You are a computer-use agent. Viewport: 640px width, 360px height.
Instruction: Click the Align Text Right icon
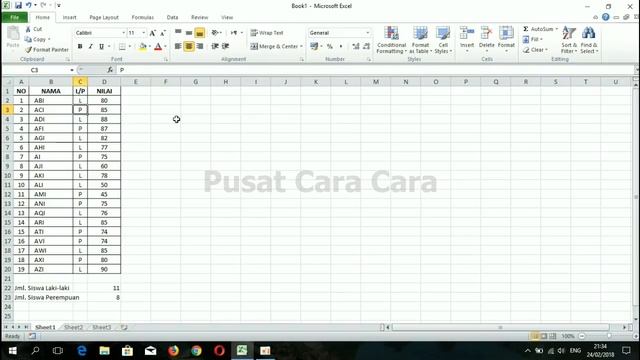click(x=200, y=47)
